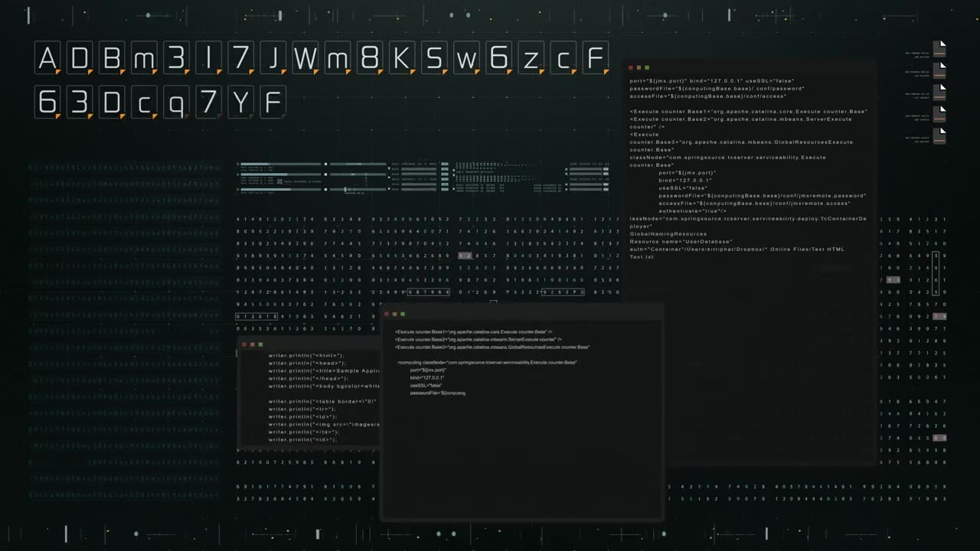The height and width of the screenshot is (551, 980).
Task: Click the Text.txt filename line
Action: tap(642, 256)
